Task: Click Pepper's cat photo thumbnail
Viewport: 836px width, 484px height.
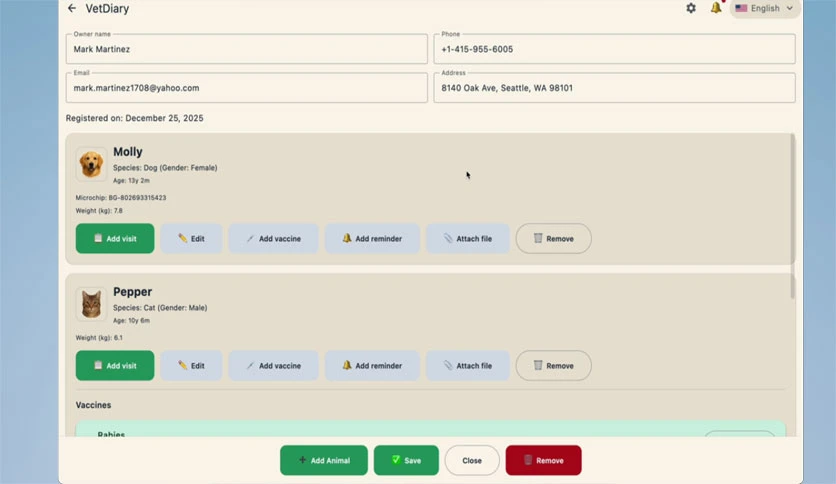Action: [91, 304]
